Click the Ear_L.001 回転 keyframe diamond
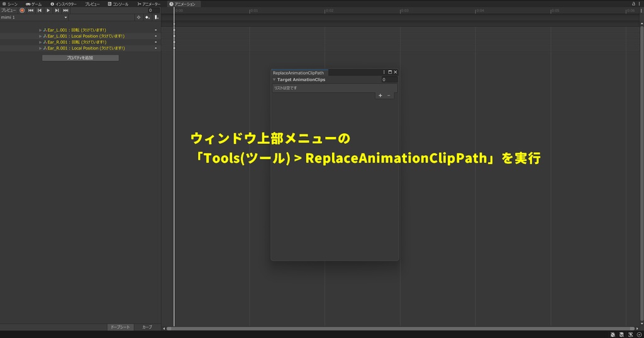 pos(174,30)
